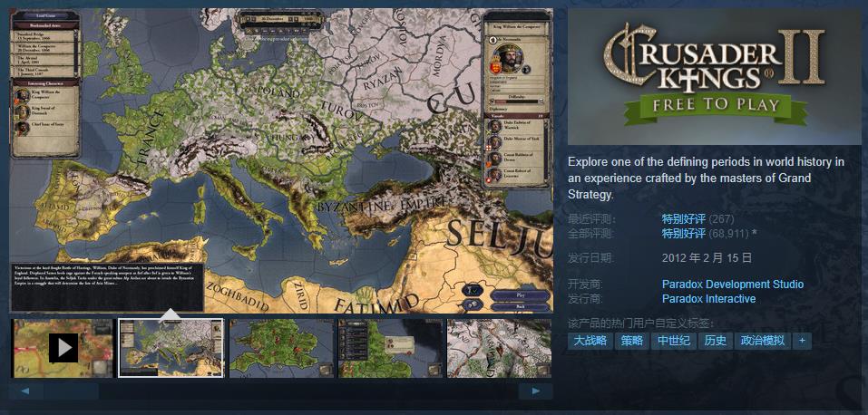Click the Crusader Kings II header image
Viewport: 868px width, 415px height.
pyautogui.click(x=714, y=76)
